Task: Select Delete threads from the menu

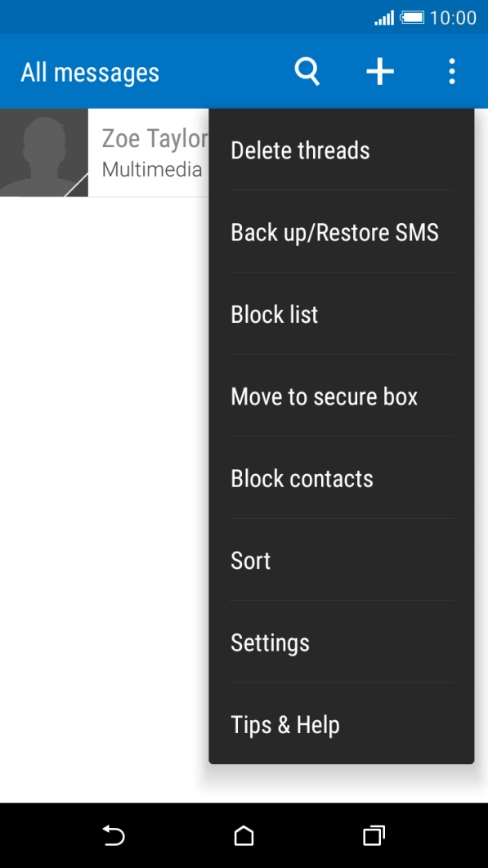Action: coord(300,150)
